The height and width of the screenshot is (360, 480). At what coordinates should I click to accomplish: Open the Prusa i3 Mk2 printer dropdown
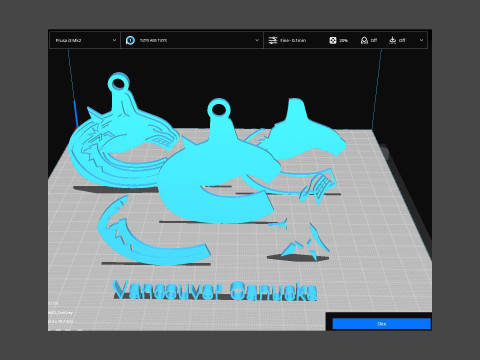[x=85, y=40]
